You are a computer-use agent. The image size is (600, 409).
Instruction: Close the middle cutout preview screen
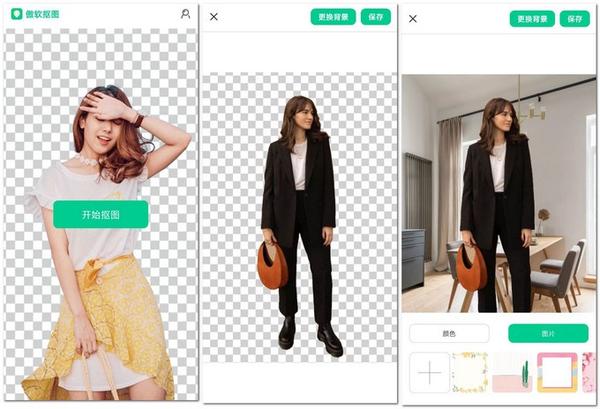pos(214,17)
